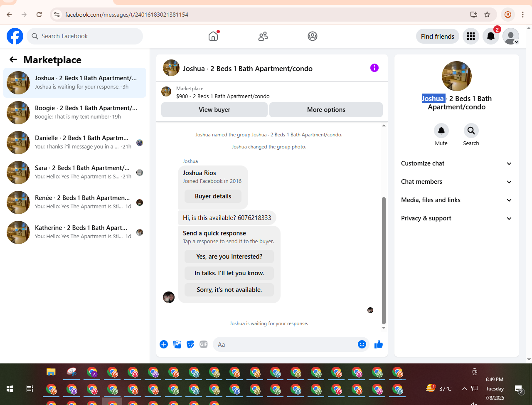The width and height of the screenshot is (532, 405).
Task: Click the chat scroll down arrow
Action: pyautogui.click(x=384, y=328)
